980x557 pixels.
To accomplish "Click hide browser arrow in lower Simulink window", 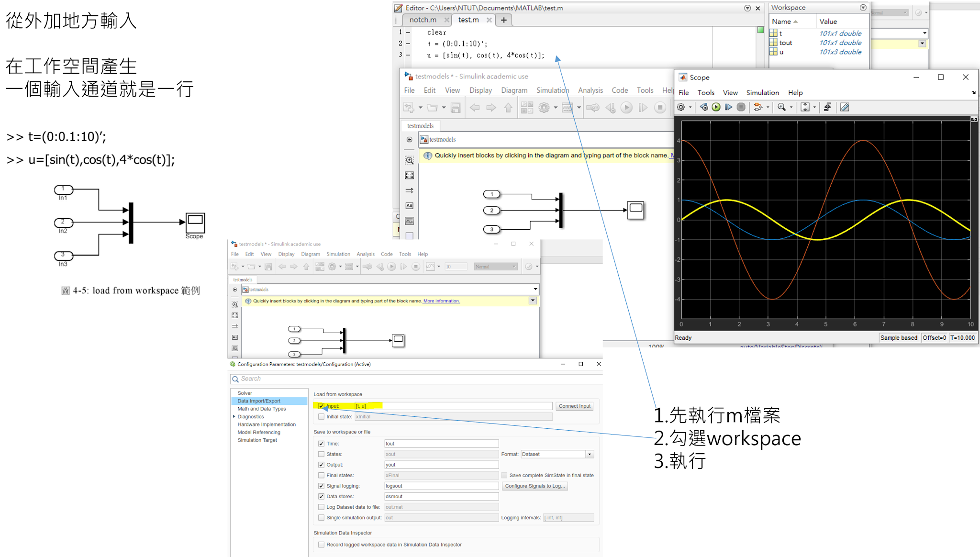I will tap(234, 290).
